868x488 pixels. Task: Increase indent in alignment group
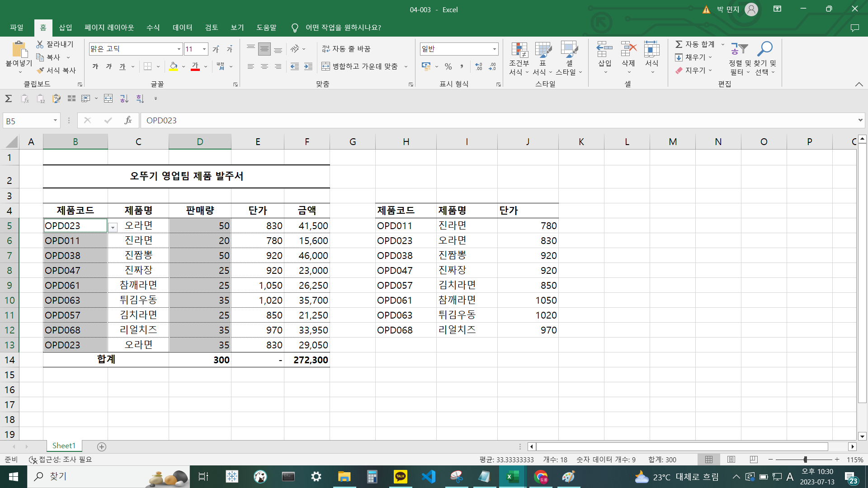[308, 66]
